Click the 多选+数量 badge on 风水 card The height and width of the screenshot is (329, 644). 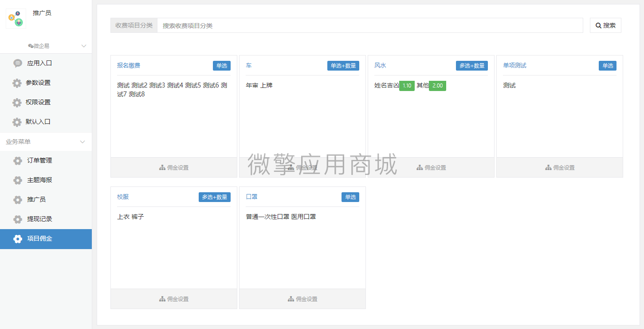tap(472, 66)
